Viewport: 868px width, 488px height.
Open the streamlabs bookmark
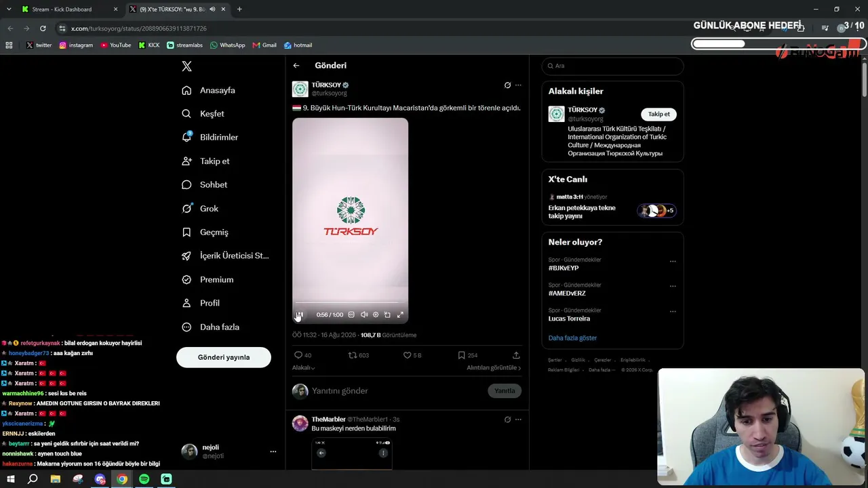pyautogui.click(x=185, y=45)
